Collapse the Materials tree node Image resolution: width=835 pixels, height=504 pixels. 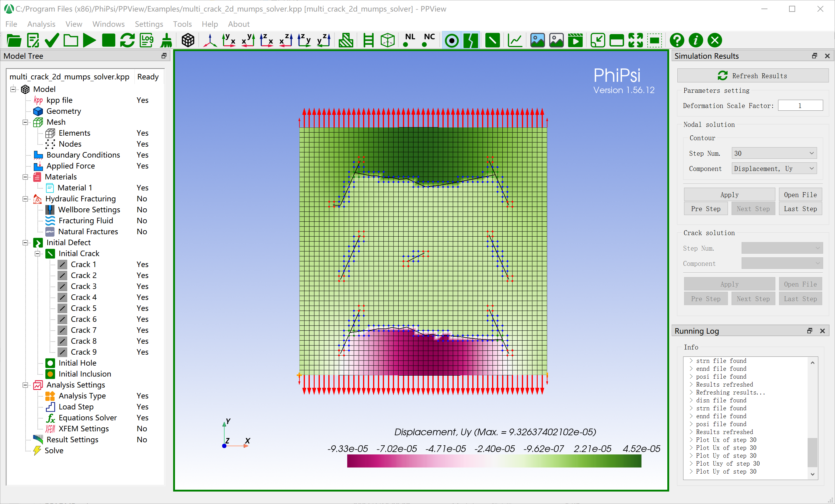pyautogui.click(x=26, y=177)
